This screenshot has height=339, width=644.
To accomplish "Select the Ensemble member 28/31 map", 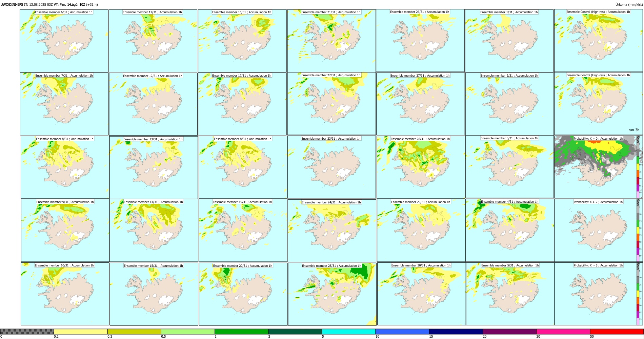I will 421,167.
